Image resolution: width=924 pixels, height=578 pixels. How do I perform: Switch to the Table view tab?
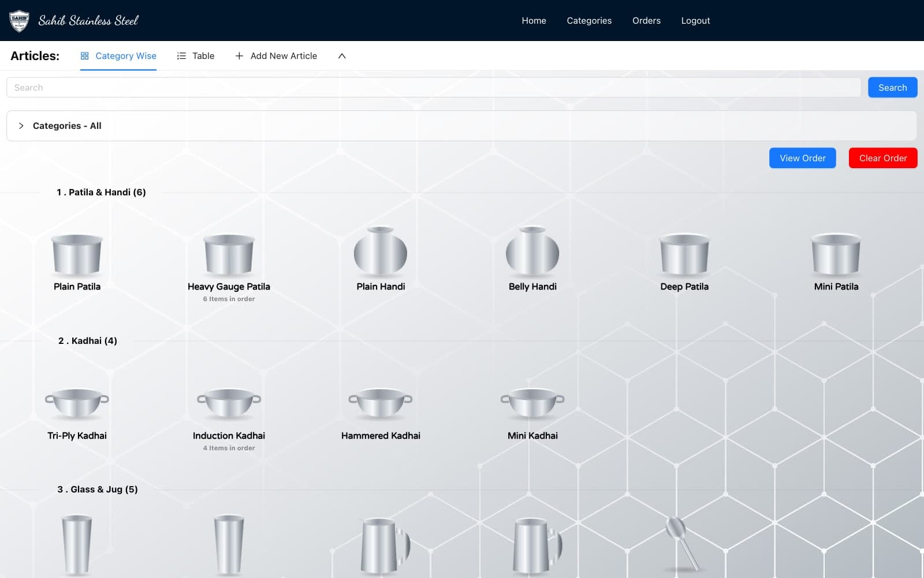pos(196,56)
